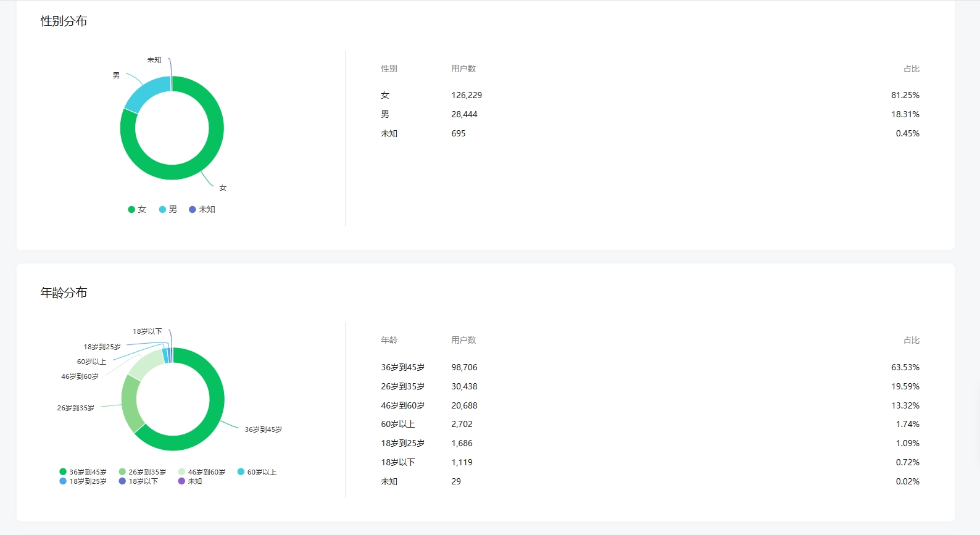
Task: Click the 年龄分布 section title
Action: click(64, 292)
